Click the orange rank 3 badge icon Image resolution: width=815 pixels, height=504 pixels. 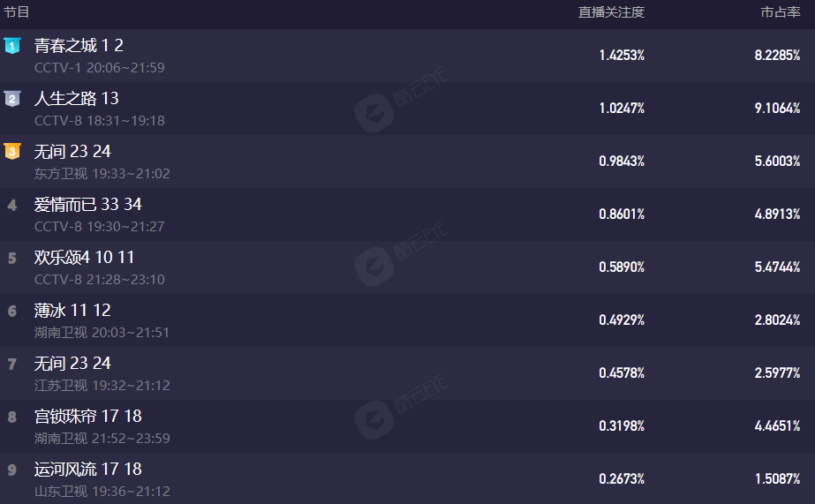12,152
